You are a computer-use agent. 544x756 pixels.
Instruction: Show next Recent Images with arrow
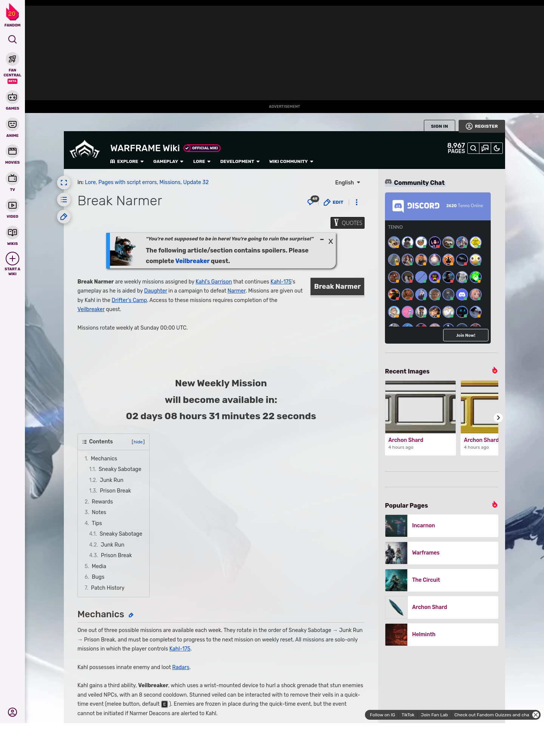498,418
